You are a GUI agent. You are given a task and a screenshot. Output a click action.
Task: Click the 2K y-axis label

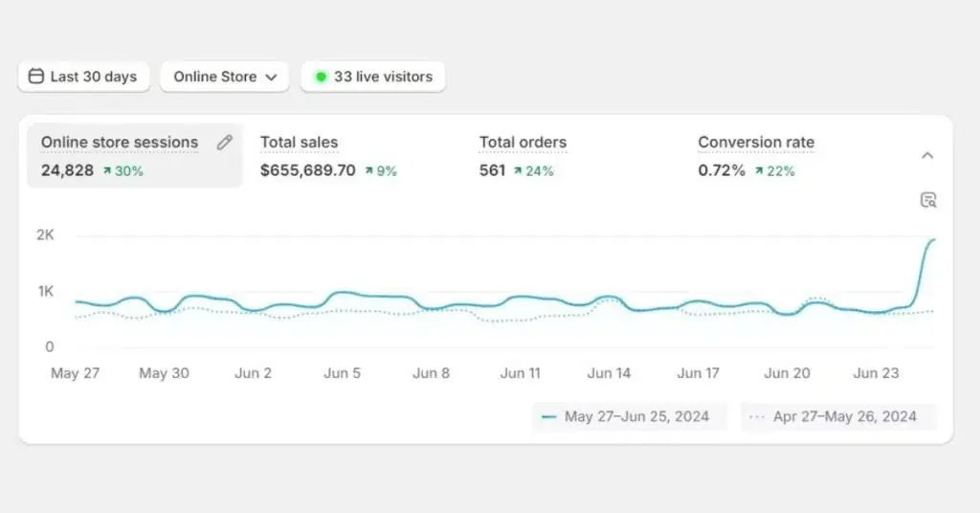tap(45, 234)
